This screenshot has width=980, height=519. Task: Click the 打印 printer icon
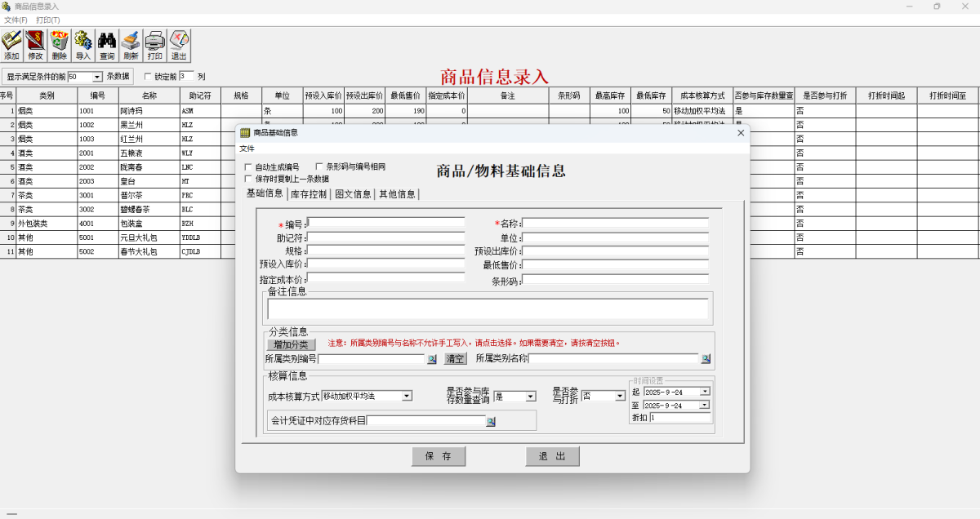point(154,45)
